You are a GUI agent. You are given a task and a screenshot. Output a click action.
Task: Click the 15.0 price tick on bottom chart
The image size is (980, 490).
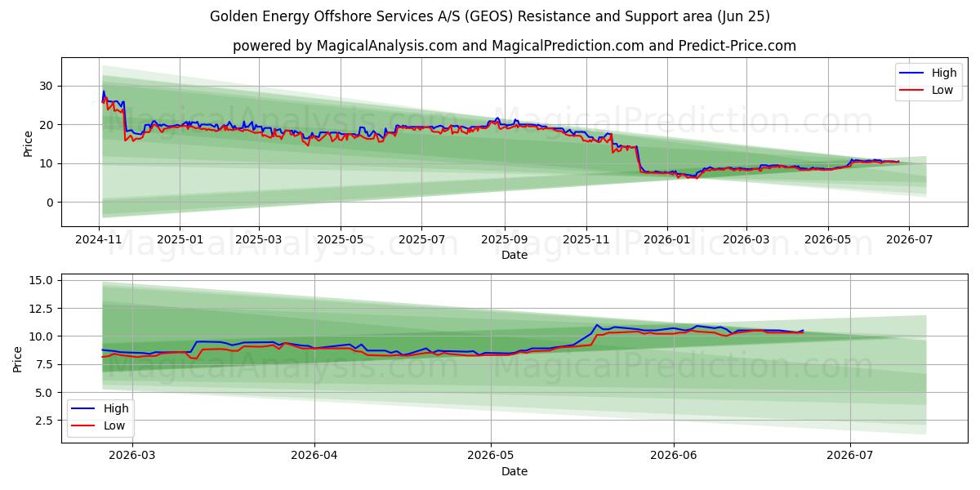(x=41, y=280)
